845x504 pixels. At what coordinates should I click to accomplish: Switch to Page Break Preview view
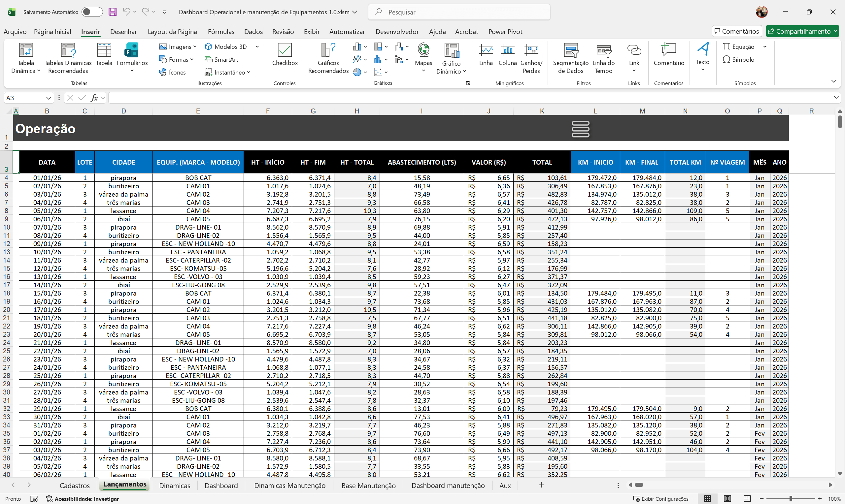tap(747, 498)
